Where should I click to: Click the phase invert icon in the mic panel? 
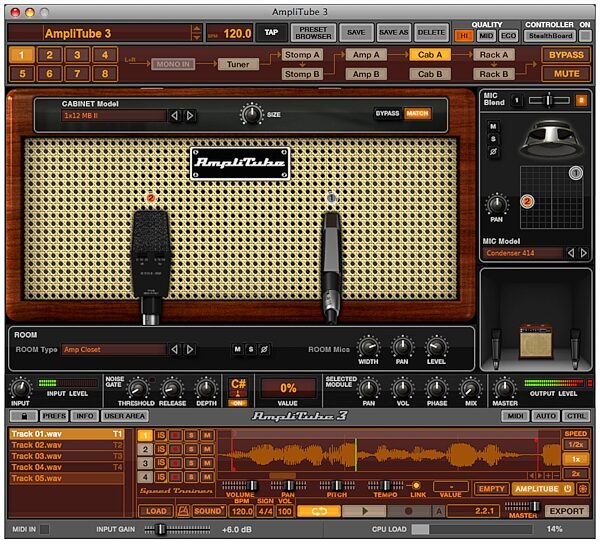pyautogui.click(x=493, y=152)
